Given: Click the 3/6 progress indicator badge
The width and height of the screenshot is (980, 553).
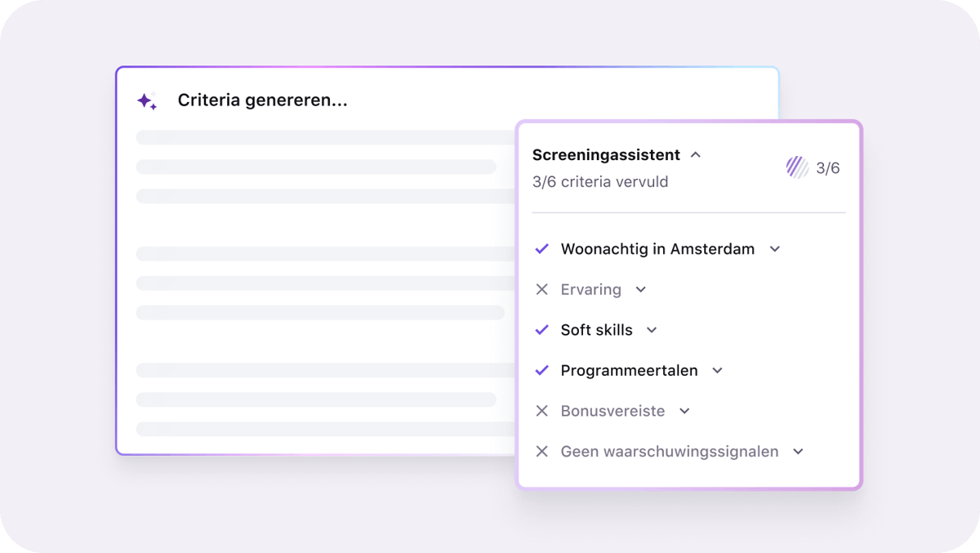Looking at the screenshot, I should [x=827, y=167].
